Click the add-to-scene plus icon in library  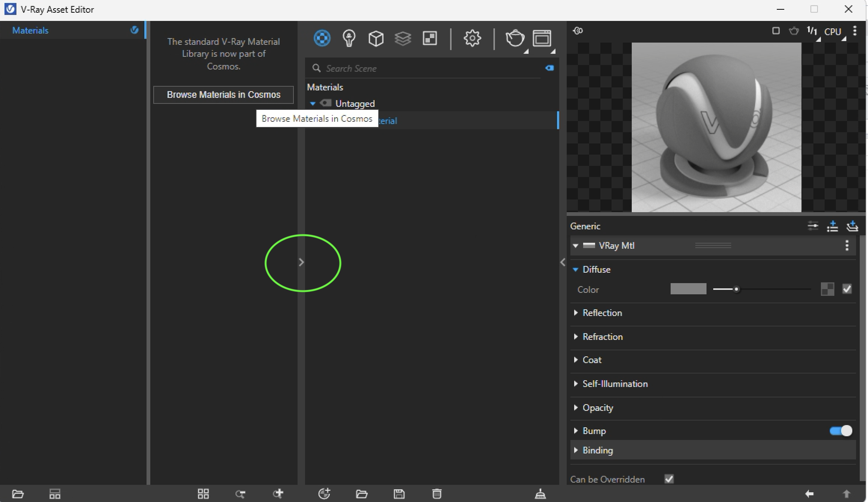coord(278,493)
